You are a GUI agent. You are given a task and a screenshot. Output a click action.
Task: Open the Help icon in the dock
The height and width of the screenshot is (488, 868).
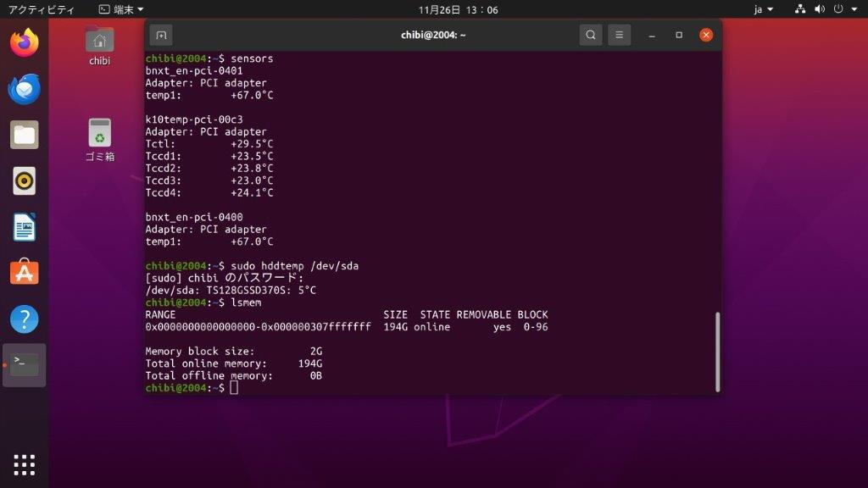[x=25, y=319]
